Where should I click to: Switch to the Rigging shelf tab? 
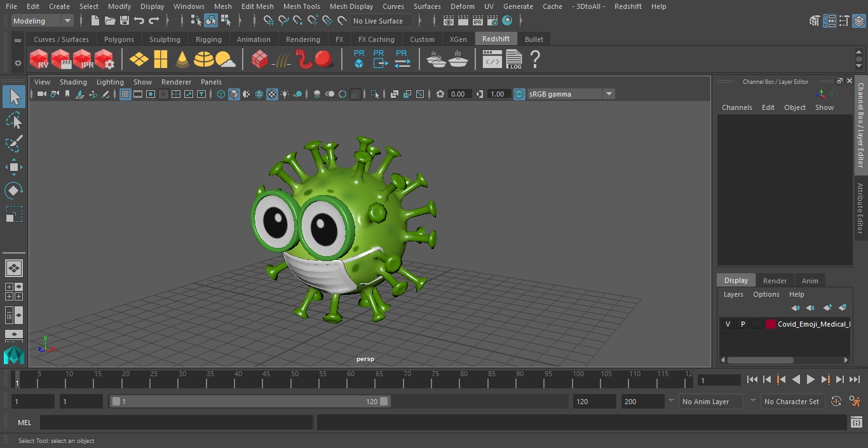click(208, 39)
